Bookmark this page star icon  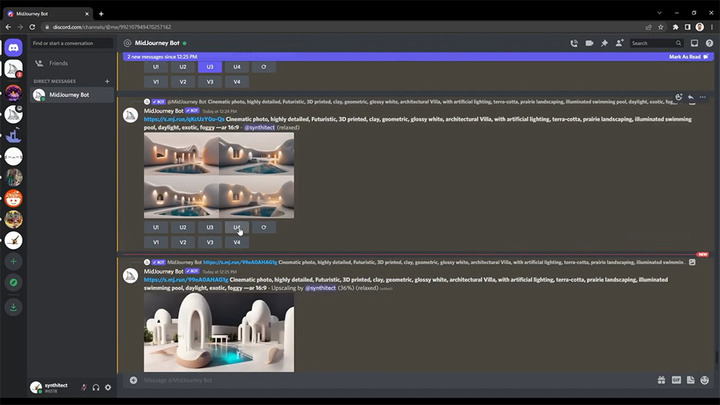click(661, 27)
